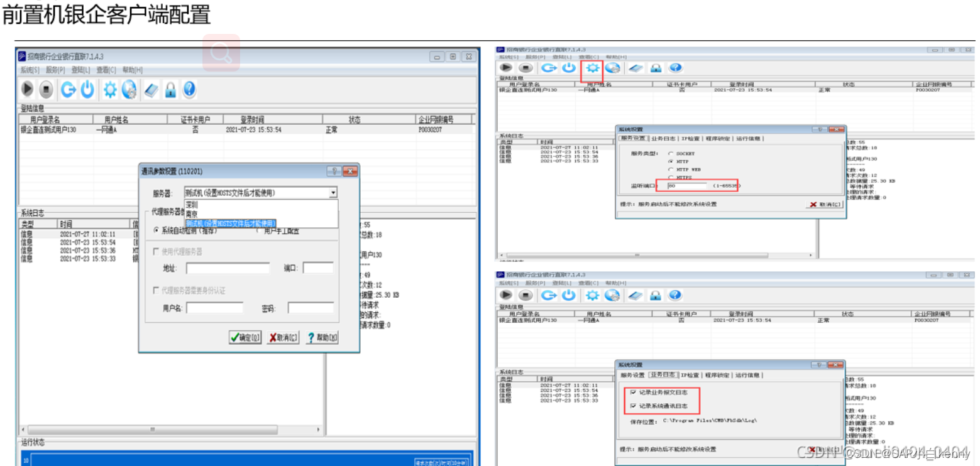Screen dimensions: 980x466
Task: Click the 密码 input field
Action: click(311, 308)
